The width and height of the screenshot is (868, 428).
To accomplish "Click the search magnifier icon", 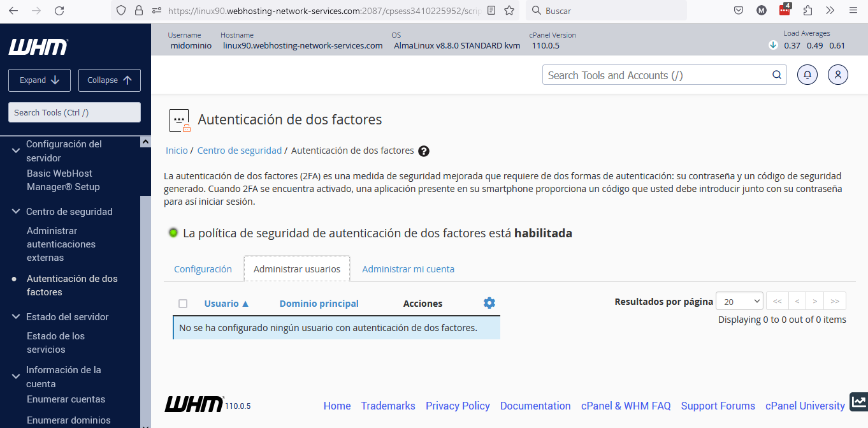I will (x=777, y=75).
